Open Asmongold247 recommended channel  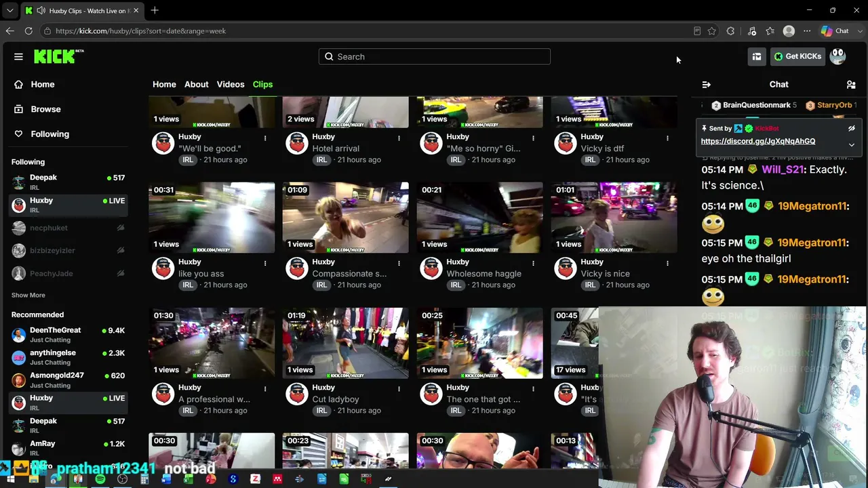click(68, 380)
